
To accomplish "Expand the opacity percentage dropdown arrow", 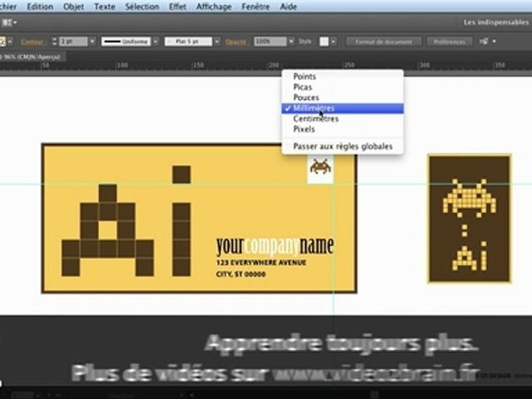I will [291, 42].
